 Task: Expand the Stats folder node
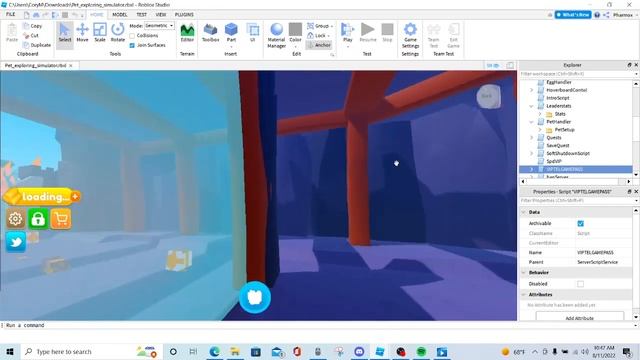tap(540, 114)
